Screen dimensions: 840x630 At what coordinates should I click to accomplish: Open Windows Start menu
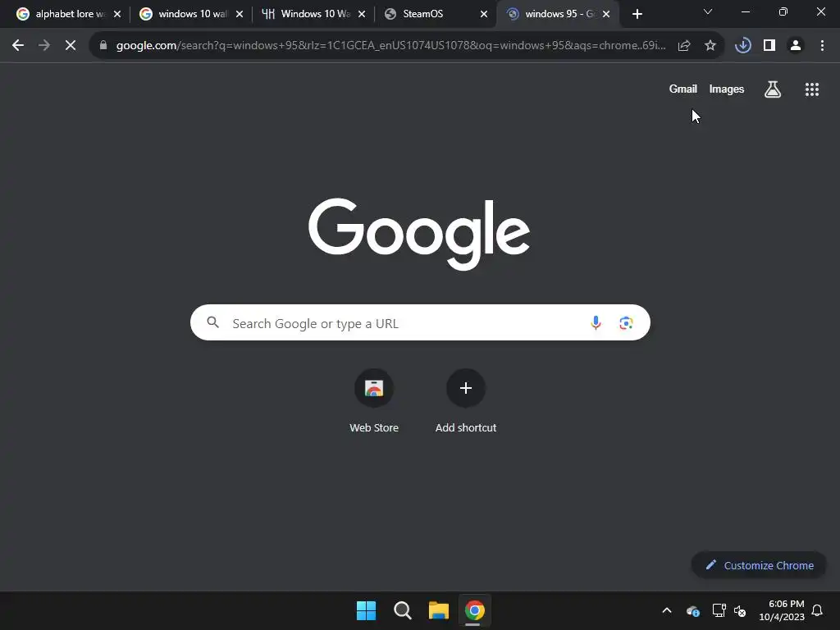(367, 610)
